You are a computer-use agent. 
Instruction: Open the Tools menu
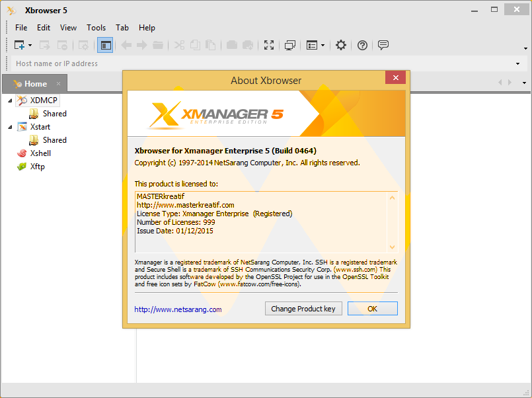[96, 28]
